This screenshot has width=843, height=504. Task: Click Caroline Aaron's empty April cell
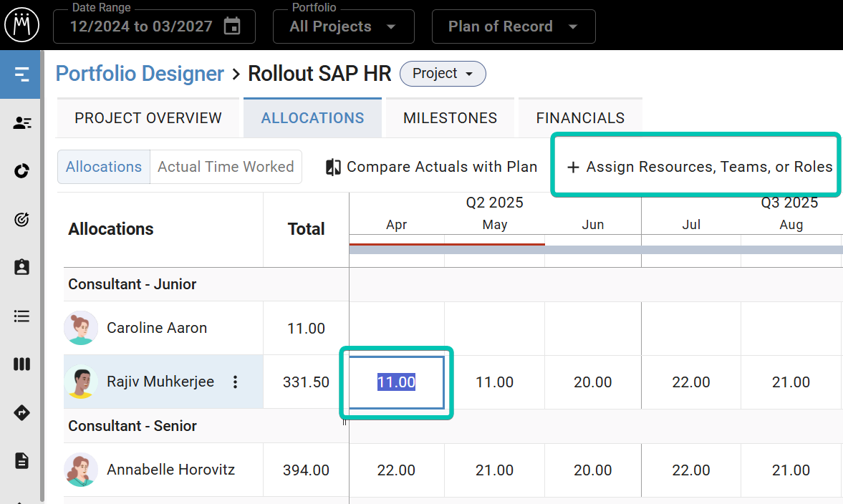[x=396, y=329]
